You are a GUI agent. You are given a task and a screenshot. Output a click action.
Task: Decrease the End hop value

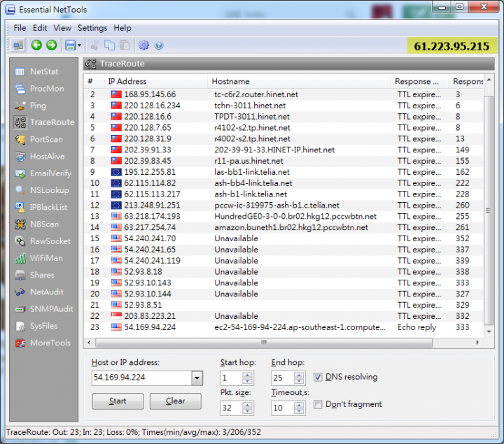click(x=299, y=381)
